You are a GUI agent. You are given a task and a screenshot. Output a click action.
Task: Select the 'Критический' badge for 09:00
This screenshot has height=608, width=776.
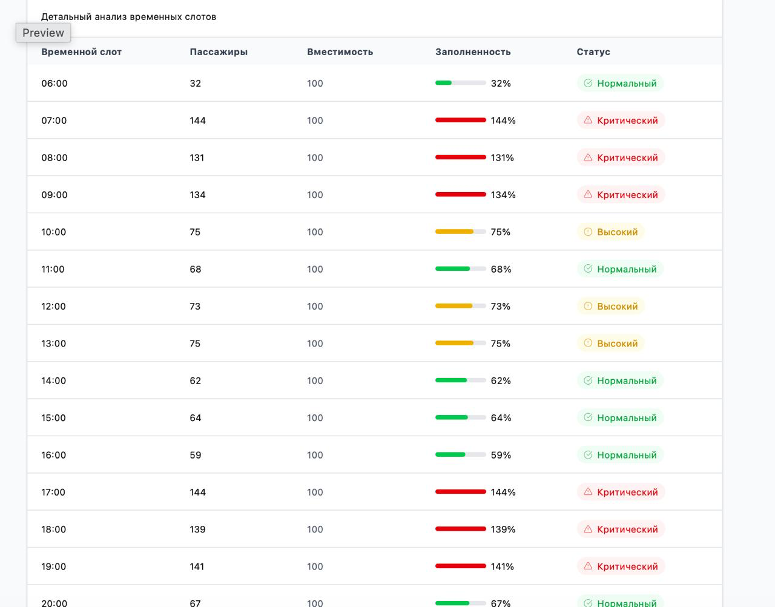click(x=621, y=195)
